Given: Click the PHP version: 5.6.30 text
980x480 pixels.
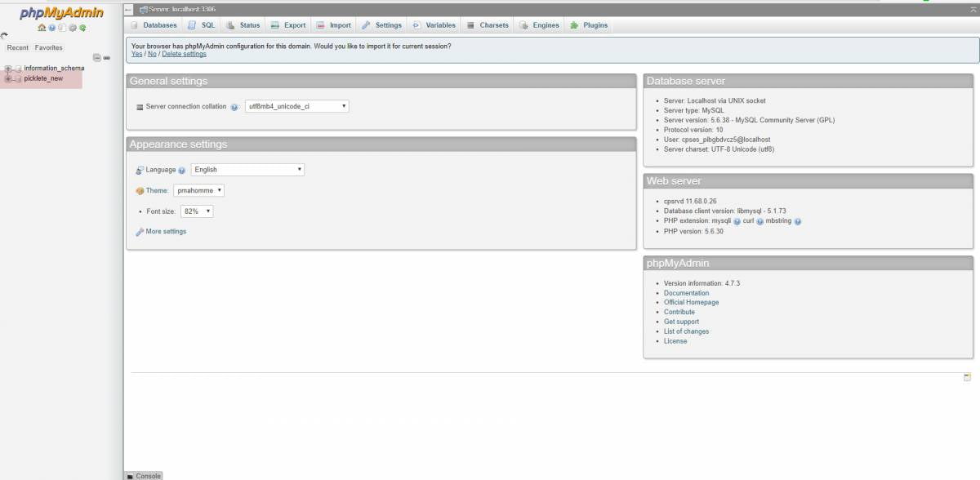Looking at the screenshot, I should point(693,231).
